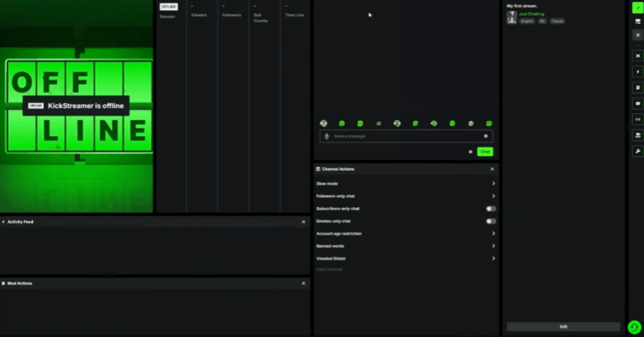
Task: Enable Emotes-only chat switch
Action: (491, 221)
